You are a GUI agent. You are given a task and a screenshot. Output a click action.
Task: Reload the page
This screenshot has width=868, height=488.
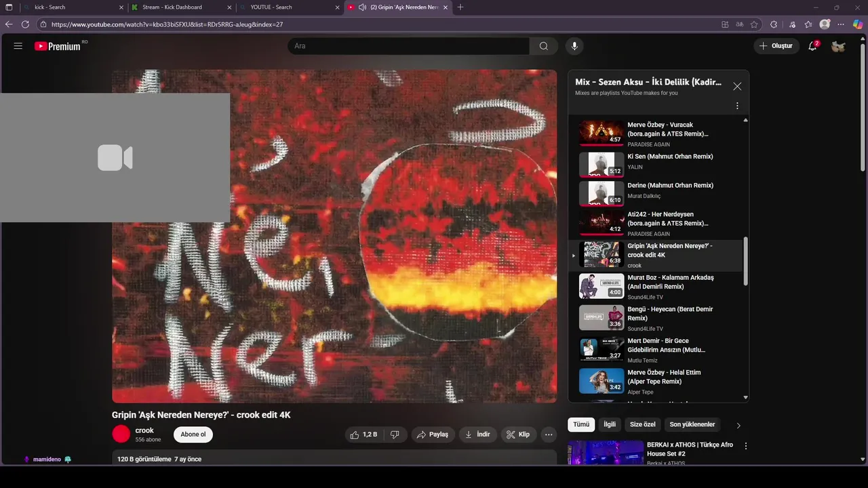pyautogui.click(x=26, y=24)
